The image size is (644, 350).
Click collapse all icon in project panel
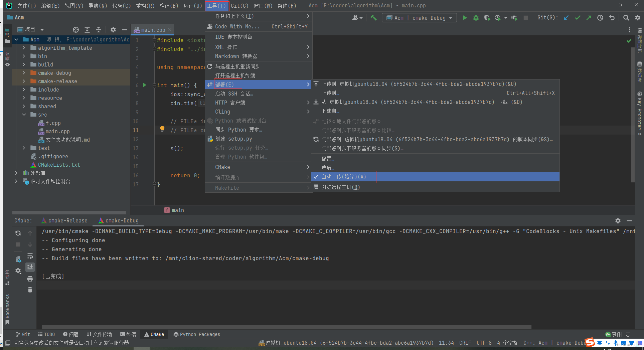[x=99, y=30]
